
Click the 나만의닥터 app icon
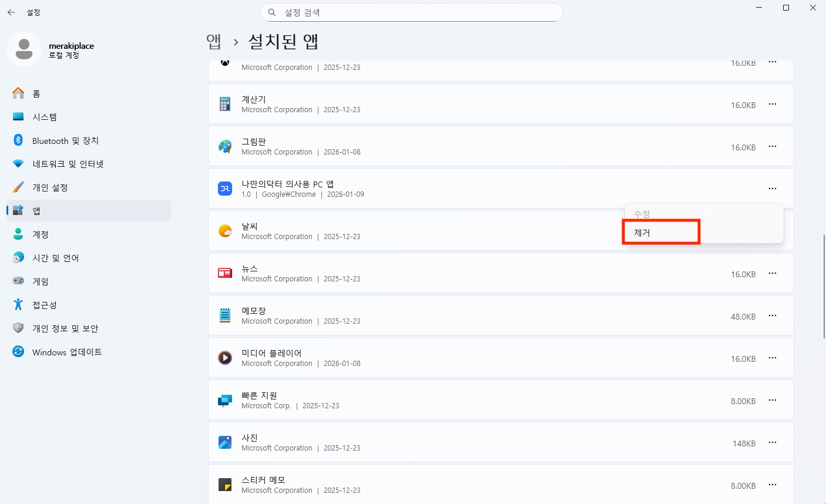[x=225, y=189]
